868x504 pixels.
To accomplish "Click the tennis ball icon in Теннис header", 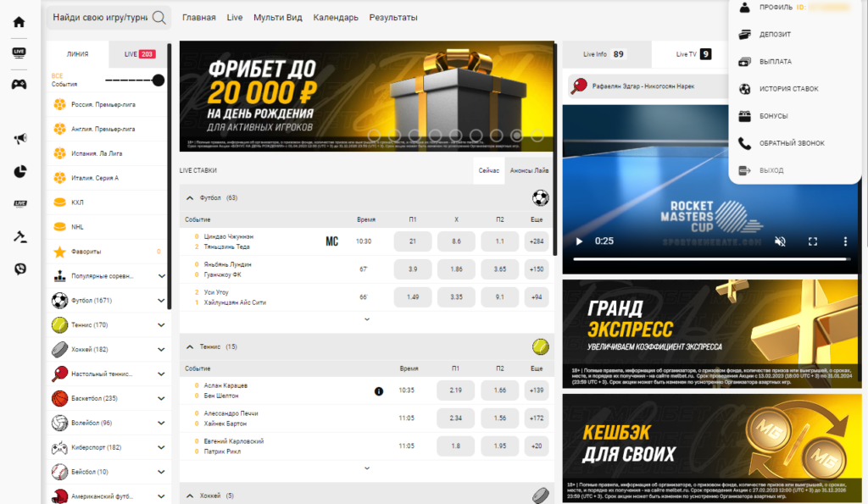I will click(x=540, y=347).
